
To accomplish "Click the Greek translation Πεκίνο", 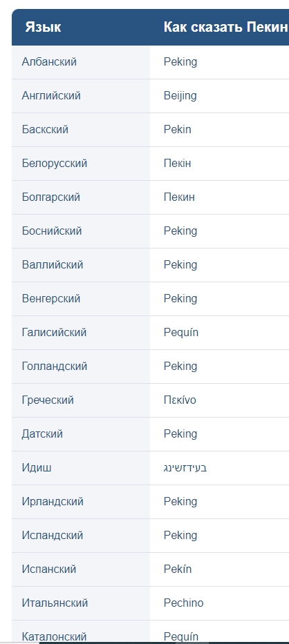I will click(x=180, y=400).
